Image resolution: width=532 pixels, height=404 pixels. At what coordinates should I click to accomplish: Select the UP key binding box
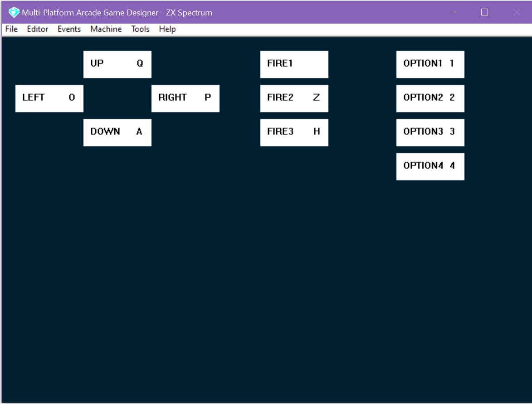click(x=117, y=64)
